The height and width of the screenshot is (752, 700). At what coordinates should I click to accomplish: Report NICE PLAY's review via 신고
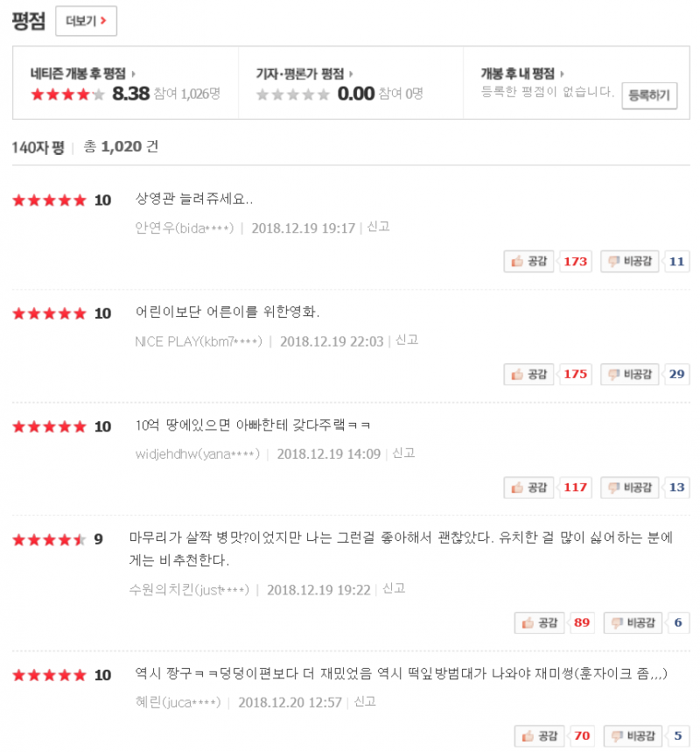tap(406, 340)
